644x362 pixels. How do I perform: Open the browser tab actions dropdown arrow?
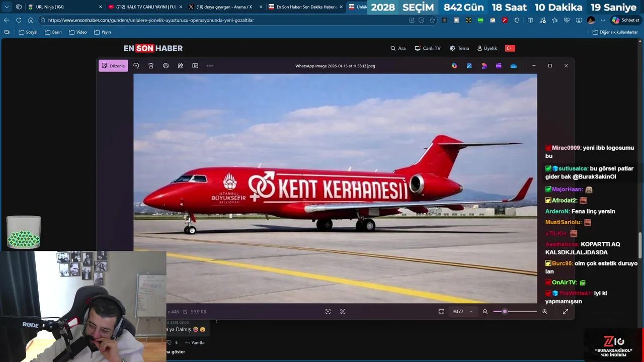pos(7,7)
